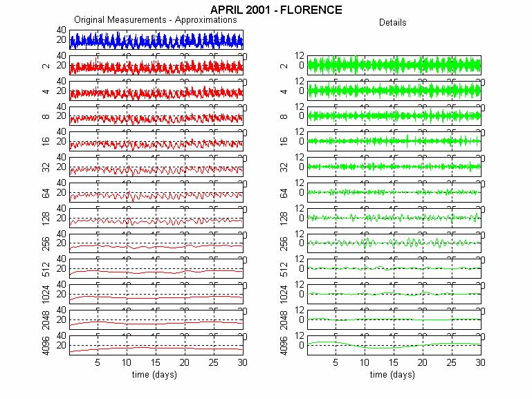Select the red approximation plot labeled 16
This screenshot has height=399, width=532.
pyautogui.click(x=156, y=141)
